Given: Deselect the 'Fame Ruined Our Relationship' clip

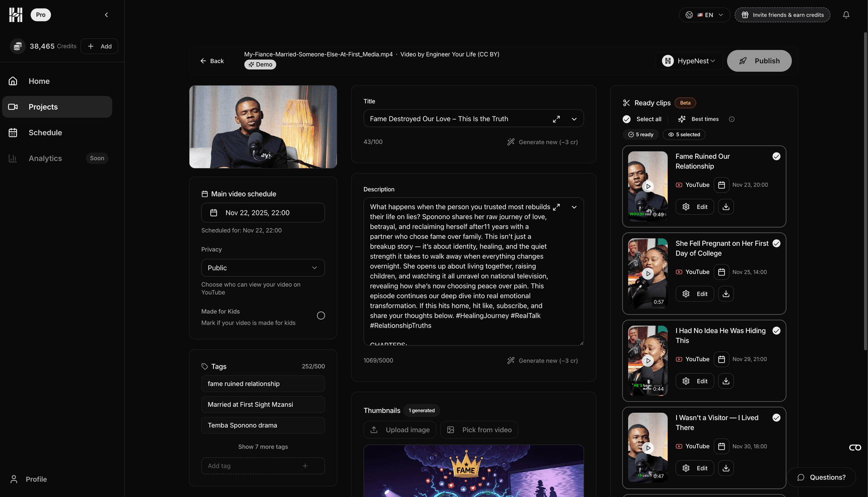Looking at the screenshot, I should click(776, 156).
